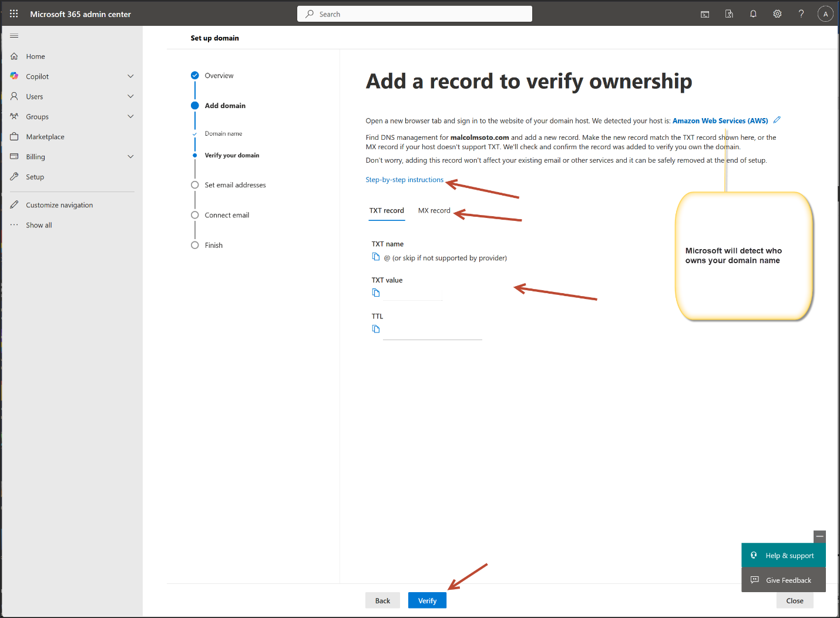The image size is (840, 618).
Task: Copy the TXT value
Action: pos(376,293)
